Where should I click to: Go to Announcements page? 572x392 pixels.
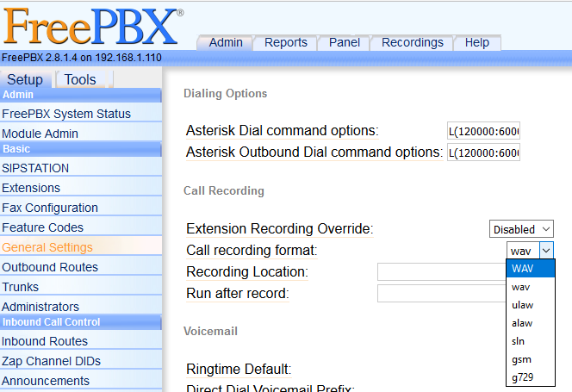(x=81, y=380)
